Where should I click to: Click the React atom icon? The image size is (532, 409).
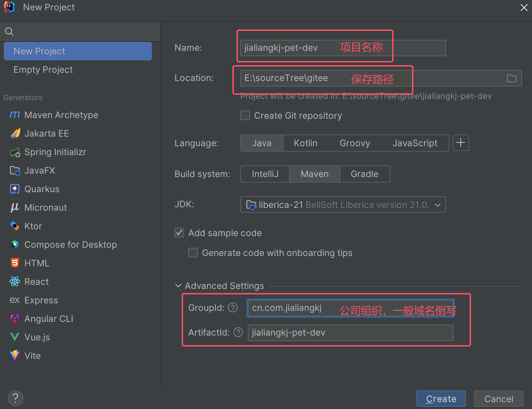tap(15, 281)
